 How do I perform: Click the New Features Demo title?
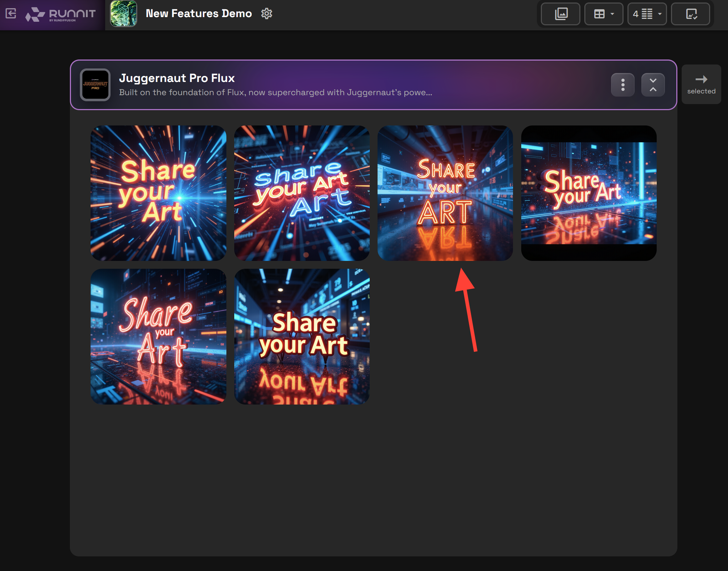click(199, 14)
